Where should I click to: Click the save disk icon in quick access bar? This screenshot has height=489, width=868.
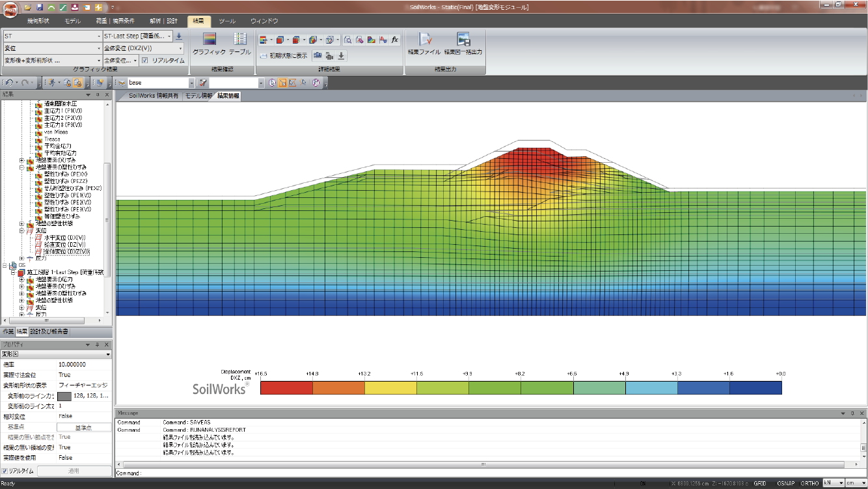pyautogui.click(x=39, y=7)
